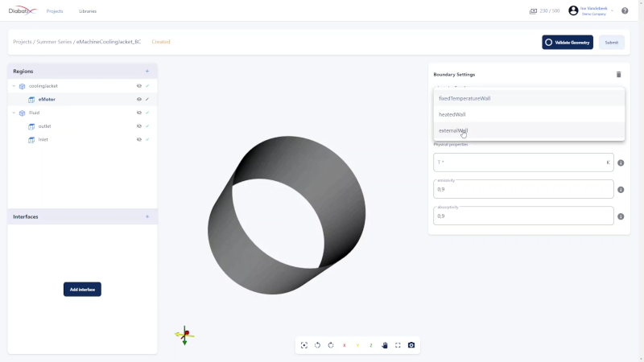Image resolution: width=644 pixels, height=362 pixels.
Task: Collapse the coolingjacket tree node
Action: click(x=14, y=86)
